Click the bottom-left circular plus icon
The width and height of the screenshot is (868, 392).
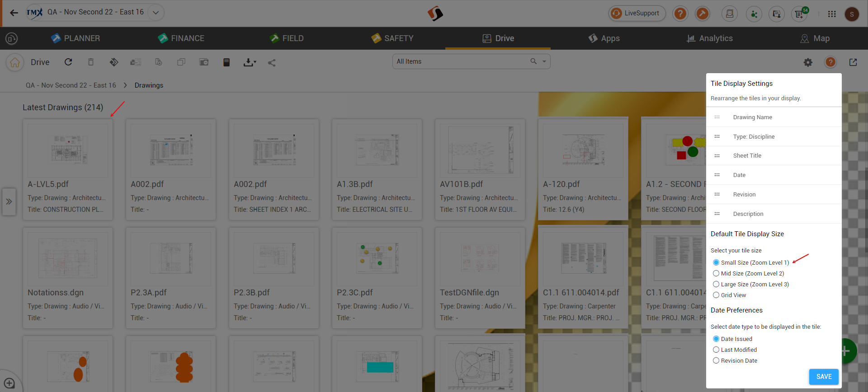[x=9, y=384]
